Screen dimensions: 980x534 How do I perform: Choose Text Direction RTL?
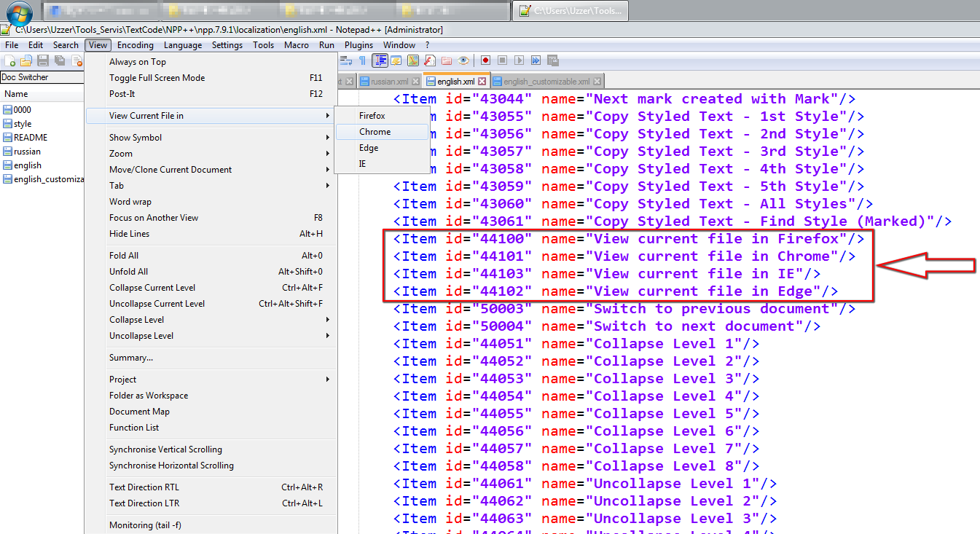pos(211,487)
